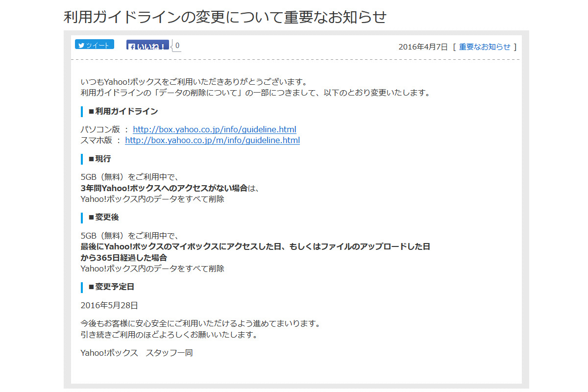The width and height of the screenshot is (588, 392).
Task: Click the label パソコン版
Action: point(100,130)
